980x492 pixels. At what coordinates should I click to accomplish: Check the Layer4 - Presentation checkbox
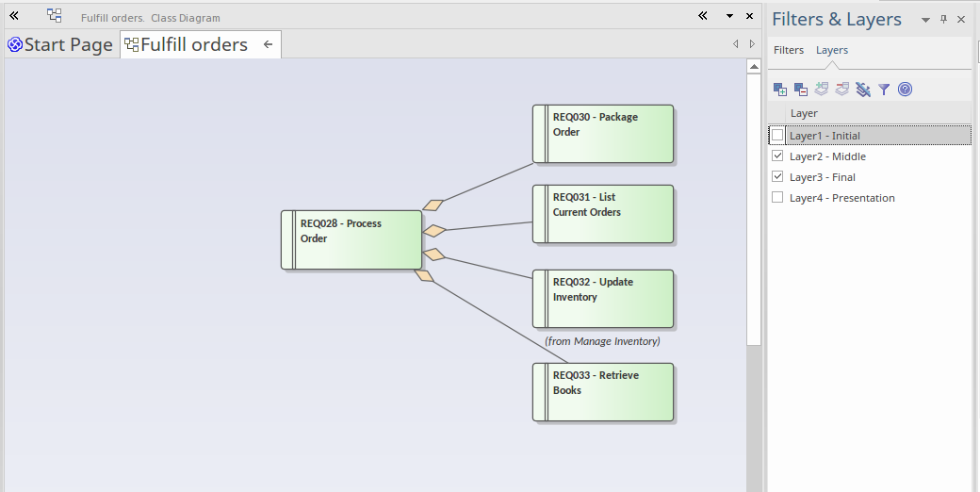click(777, 198)
